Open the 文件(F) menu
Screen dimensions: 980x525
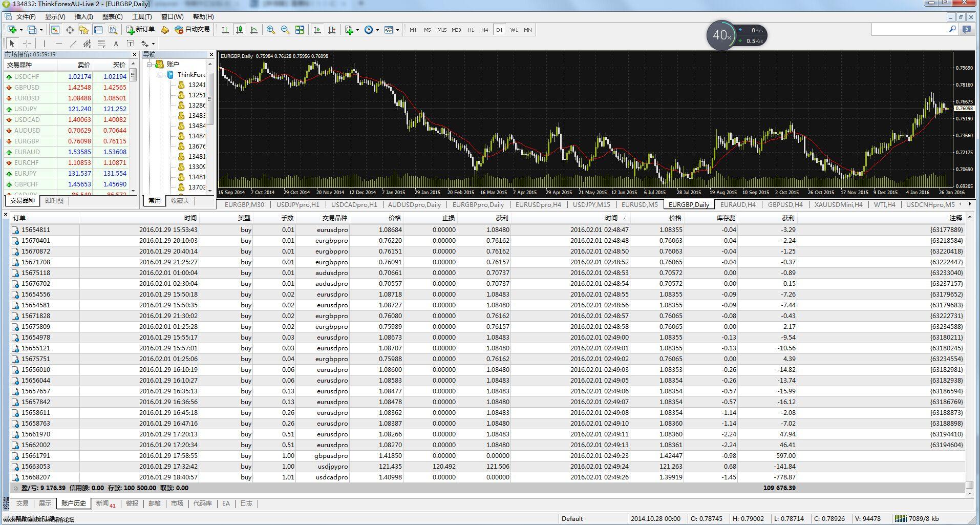(26, 17)
